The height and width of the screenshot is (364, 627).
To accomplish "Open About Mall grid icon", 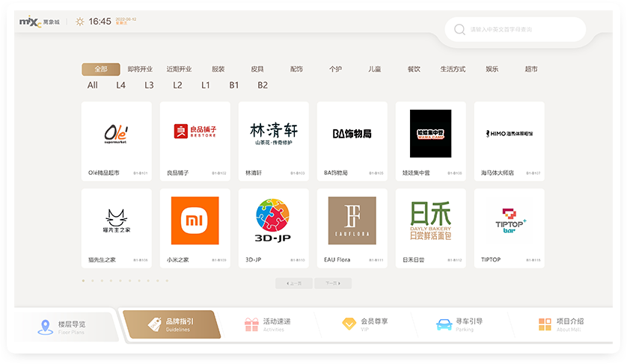I will pos(545,324).
